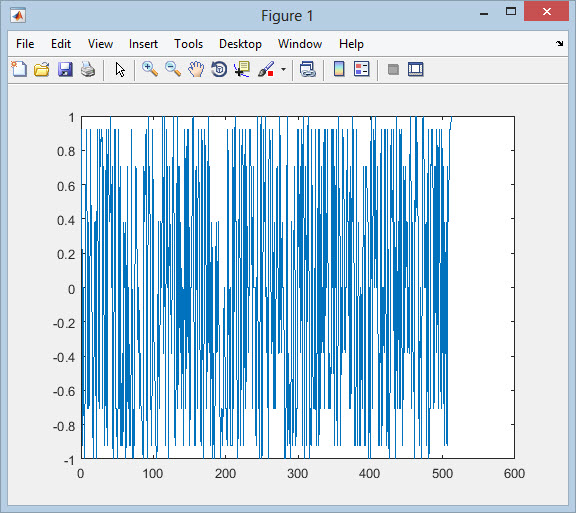576x513 pixels.
Task: Open file with folder icon
Action: click(42, 69)
